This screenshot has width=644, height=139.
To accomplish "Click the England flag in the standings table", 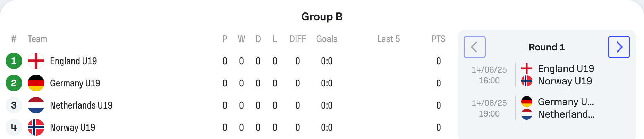I will click(x=36, y=61).
